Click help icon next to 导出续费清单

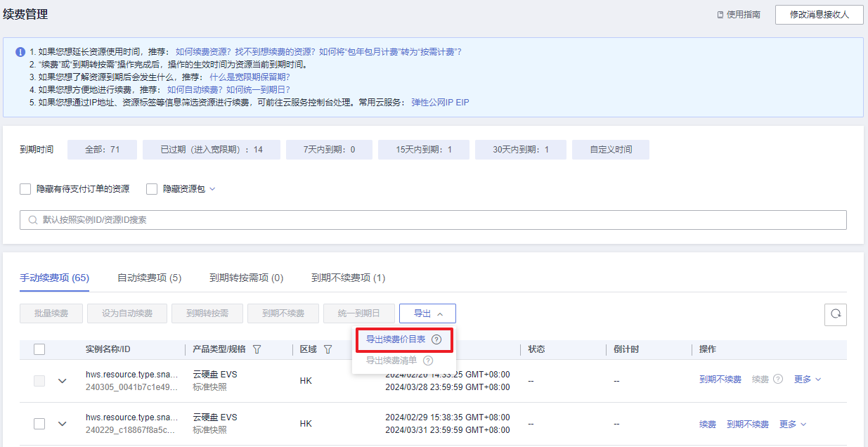[428, 361]
